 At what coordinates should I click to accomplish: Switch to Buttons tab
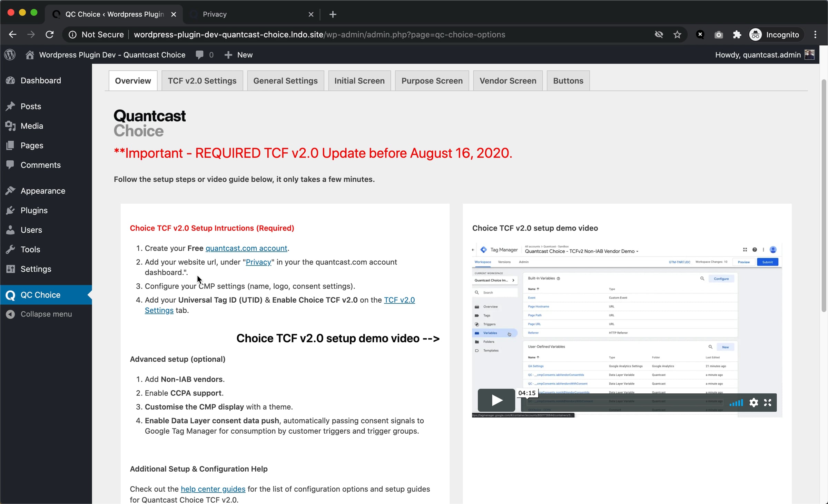click(568, 81)
